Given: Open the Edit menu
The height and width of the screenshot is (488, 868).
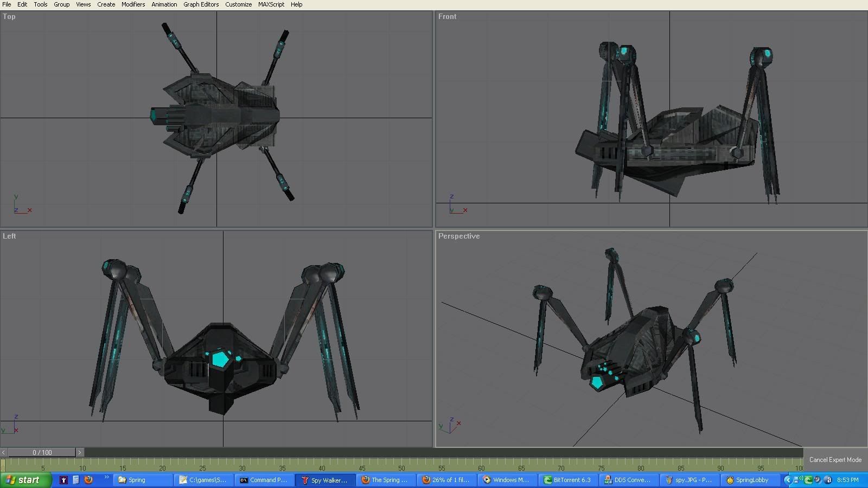Looking at the screenshot, I should pyautogui.click(x=22, y=4).
